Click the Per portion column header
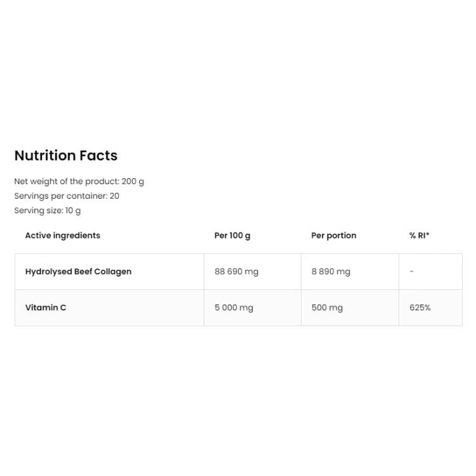 pos(334,235)
